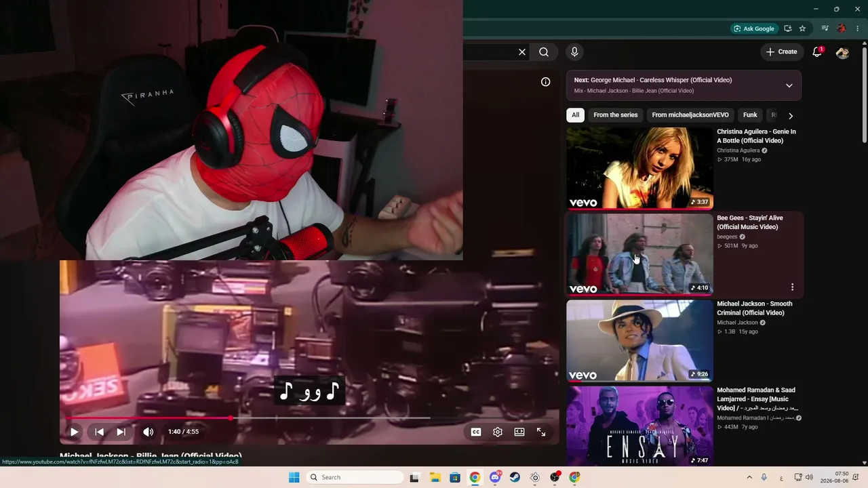Open the video player settings gear
The height and width of the screenshot is (488, 868).
tap(498, 432)
